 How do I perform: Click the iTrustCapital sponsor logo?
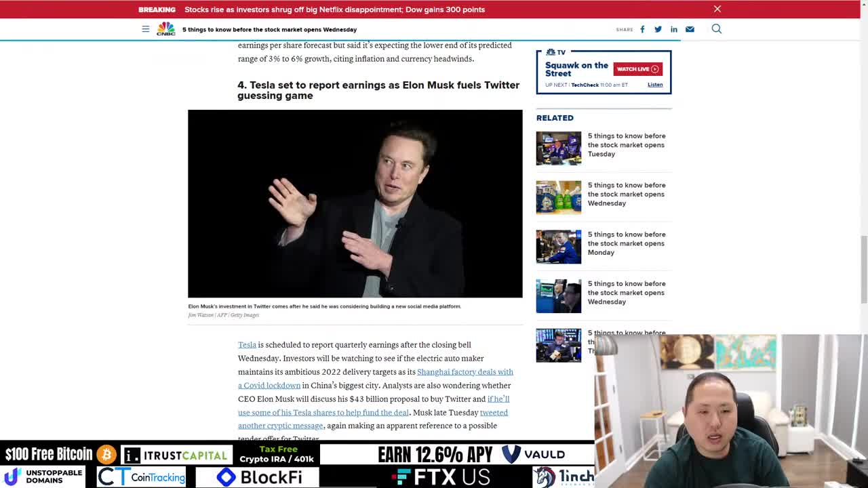[176, 455]
